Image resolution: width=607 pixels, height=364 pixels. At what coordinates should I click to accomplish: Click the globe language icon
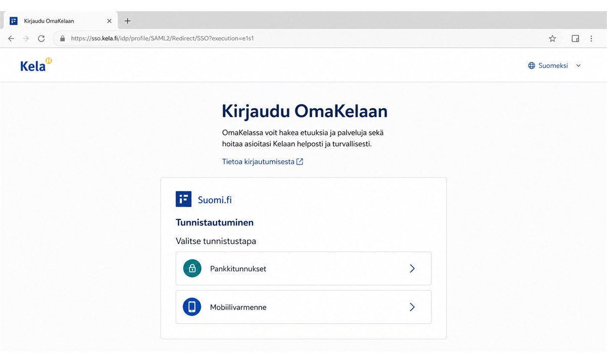point(532,66)
